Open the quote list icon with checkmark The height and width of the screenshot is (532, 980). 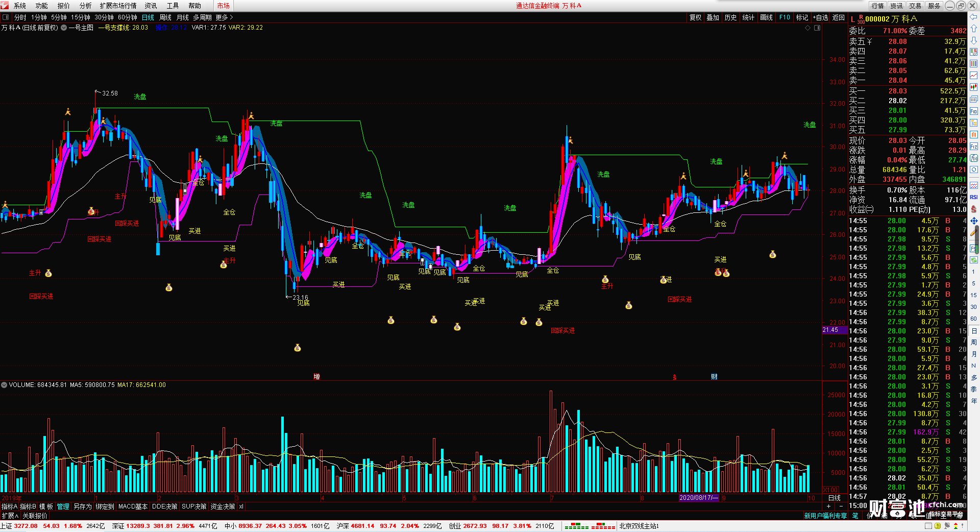[x=974, y=52]
